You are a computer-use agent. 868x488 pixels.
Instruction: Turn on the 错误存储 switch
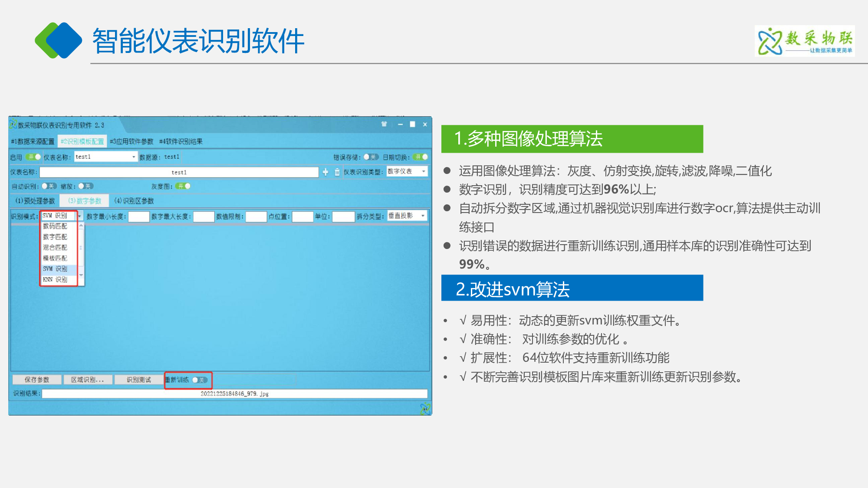coord(371,157)
